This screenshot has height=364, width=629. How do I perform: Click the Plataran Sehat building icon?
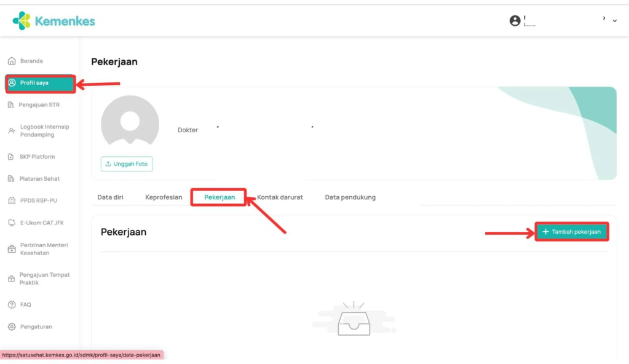pos(11,179)
